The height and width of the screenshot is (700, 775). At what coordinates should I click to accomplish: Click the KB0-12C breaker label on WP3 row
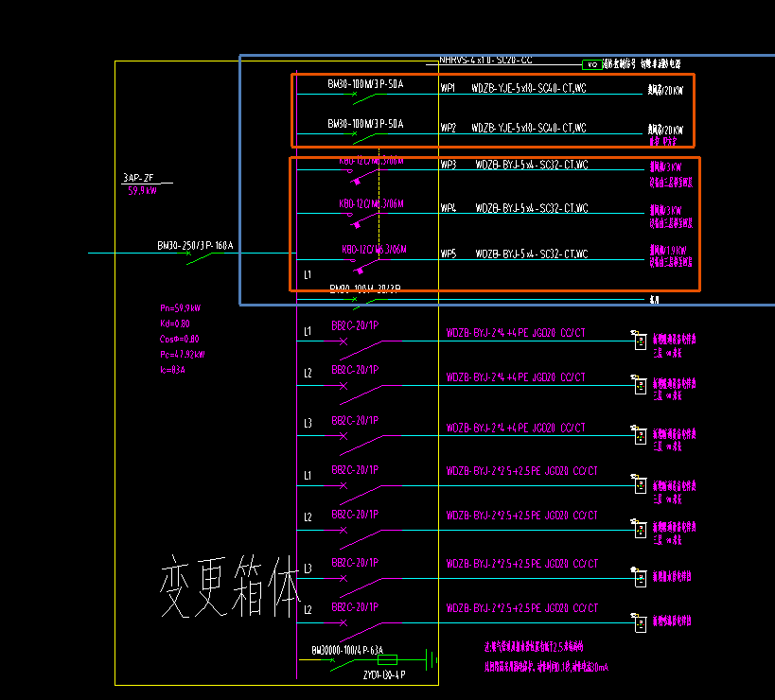coord(371,162)
